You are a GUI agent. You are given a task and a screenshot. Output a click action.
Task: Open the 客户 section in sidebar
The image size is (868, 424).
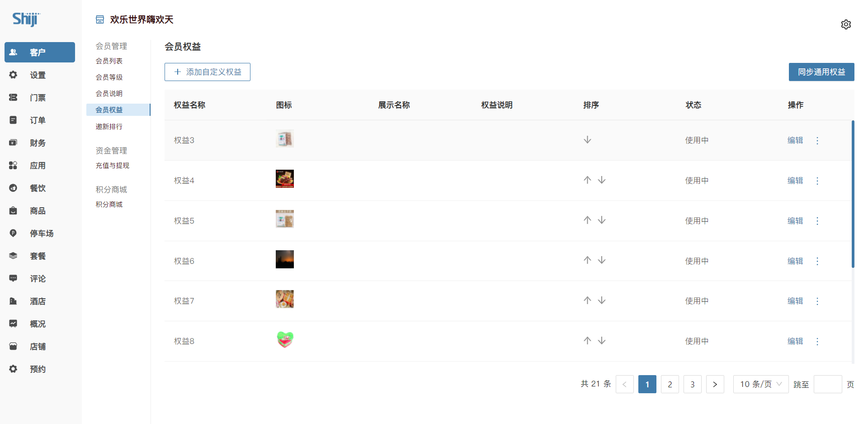point(40,52)
